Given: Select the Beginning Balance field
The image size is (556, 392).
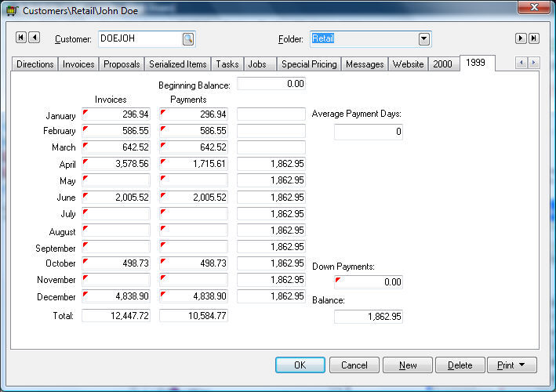Looking at the screenshot, I should pyautogui.click(x=271, y=84).
